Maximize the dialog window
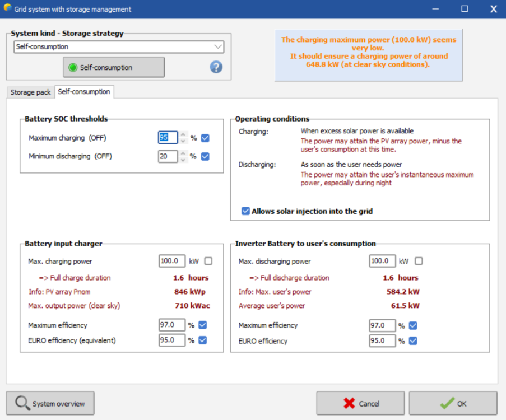 pos(465,9)
